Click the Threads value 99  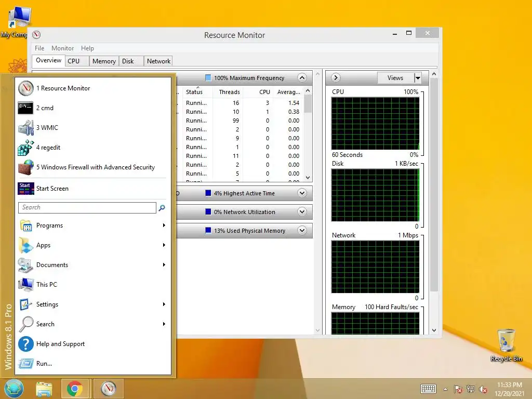tap(236, 121)
